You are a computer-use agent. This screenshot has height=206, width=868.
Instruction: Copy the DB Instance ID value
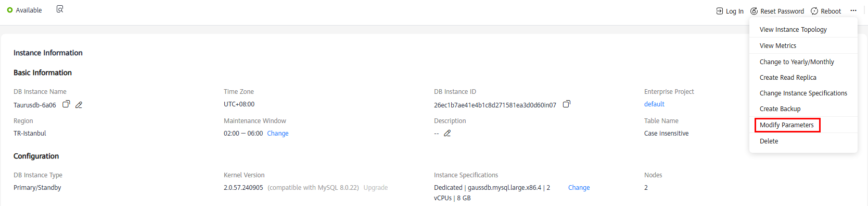point(567,104)
